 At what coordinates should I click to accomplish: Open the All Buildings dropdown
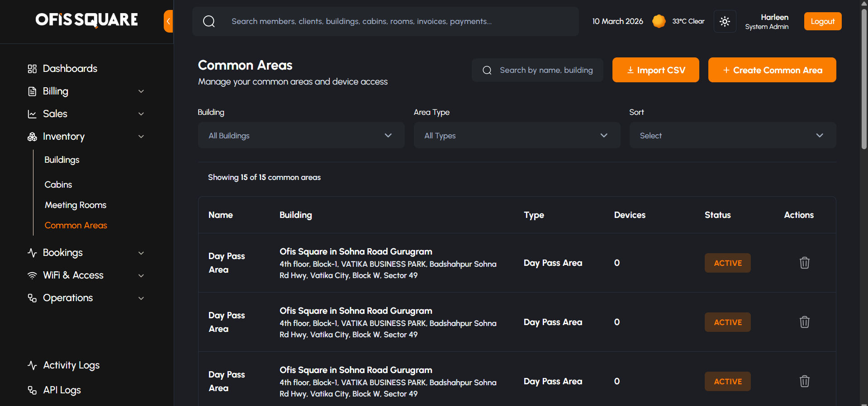(x=301, y=135)
